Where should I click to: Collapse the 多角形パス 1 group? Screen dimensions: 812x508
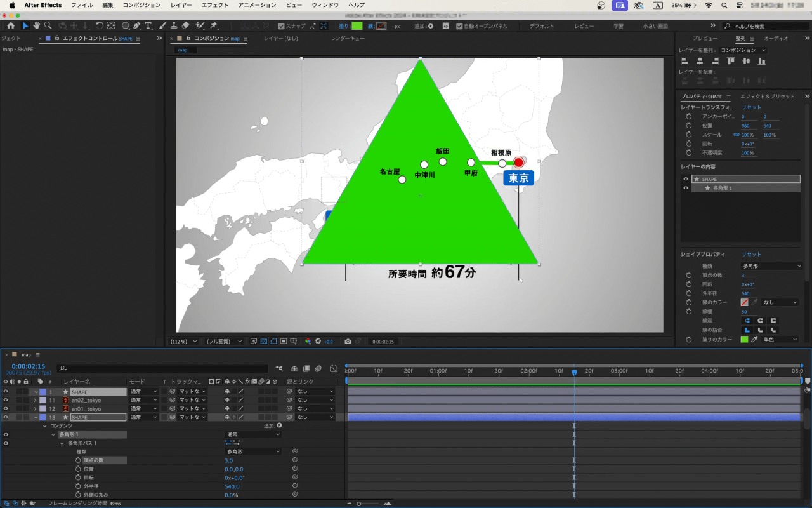point(62,443)
